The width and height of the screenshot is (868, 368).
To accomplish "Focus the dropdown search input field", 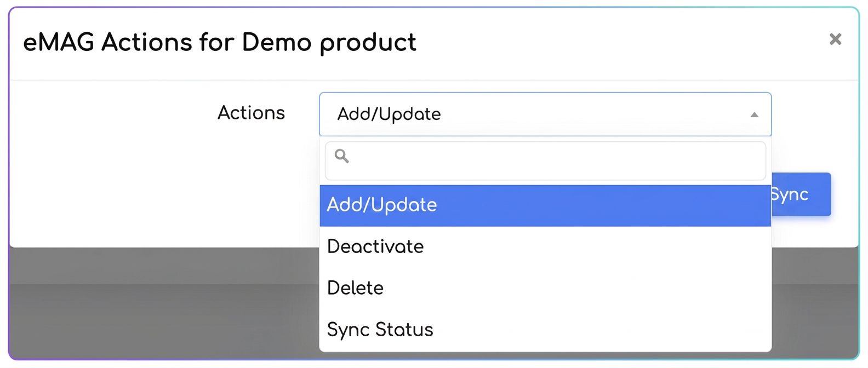I will point(545,160).
